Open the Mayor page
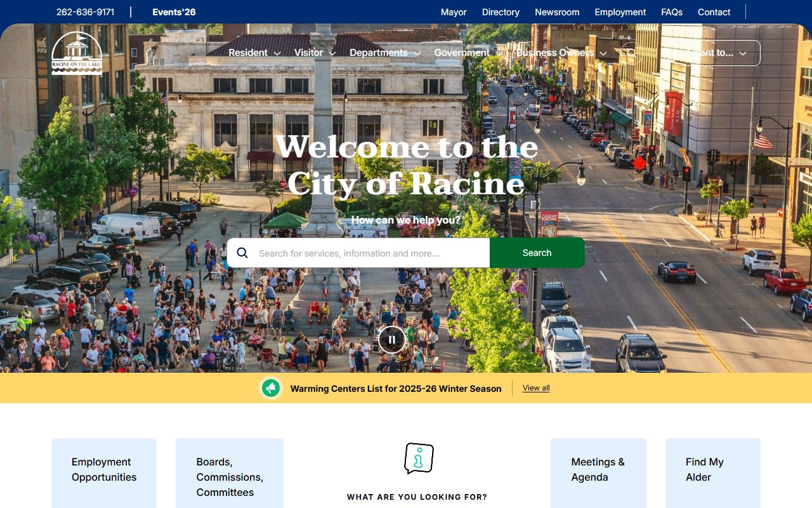The width and height of the screenshot is (812, 508). 454,12
